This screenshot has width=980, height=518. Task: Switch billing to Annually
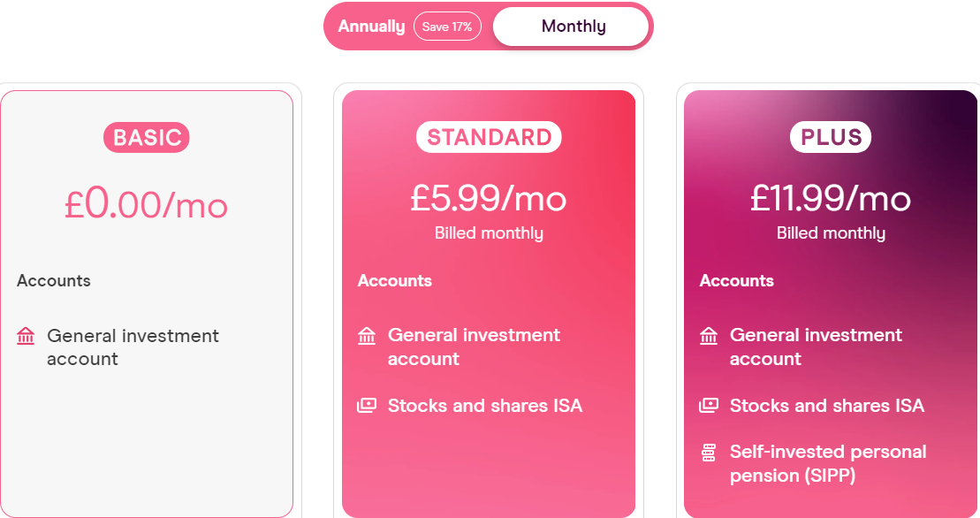(x=371, y=26)
